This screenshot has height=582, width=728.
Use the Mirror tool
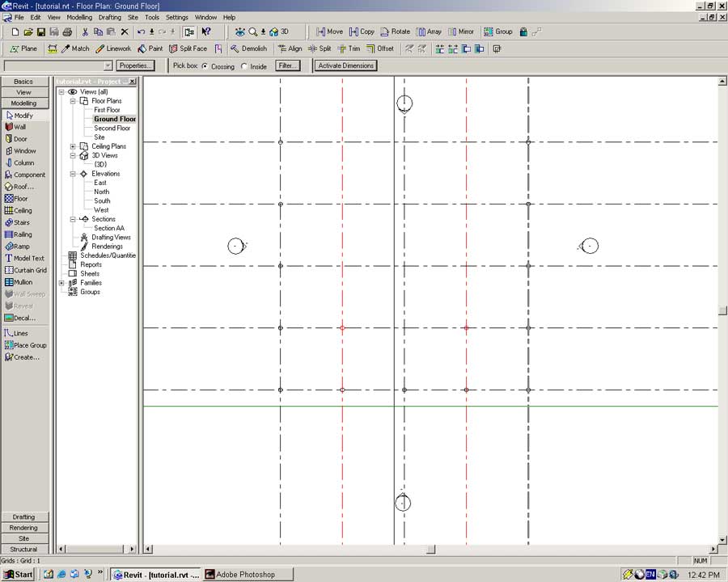click(460, 32)
